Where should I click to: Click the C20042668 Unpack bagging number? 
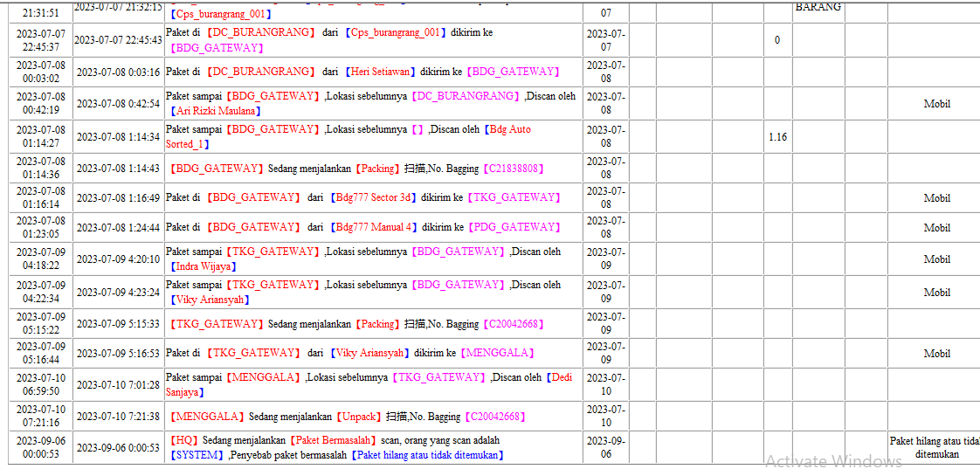click(495, 417)
